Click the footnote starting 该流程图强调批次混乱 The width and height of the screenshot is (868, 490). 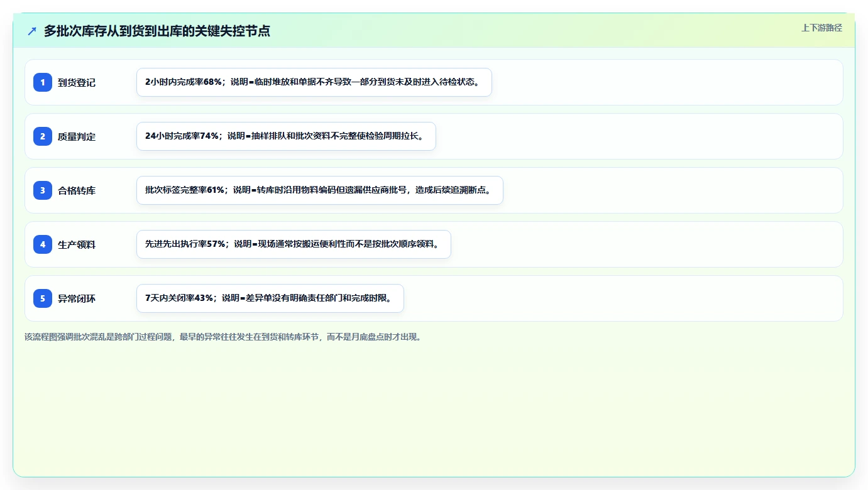coord(222,337)
